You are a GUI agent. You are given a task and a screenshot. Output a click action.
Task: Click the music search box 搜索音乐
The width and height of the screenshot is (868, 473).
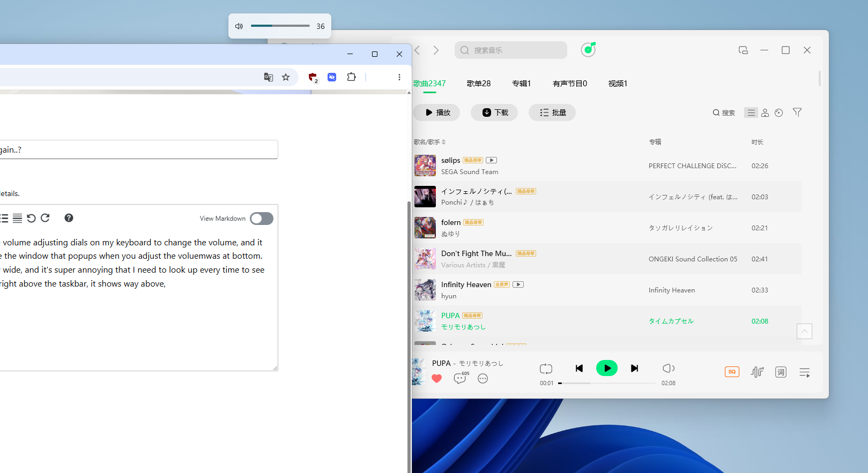(511, 50)
